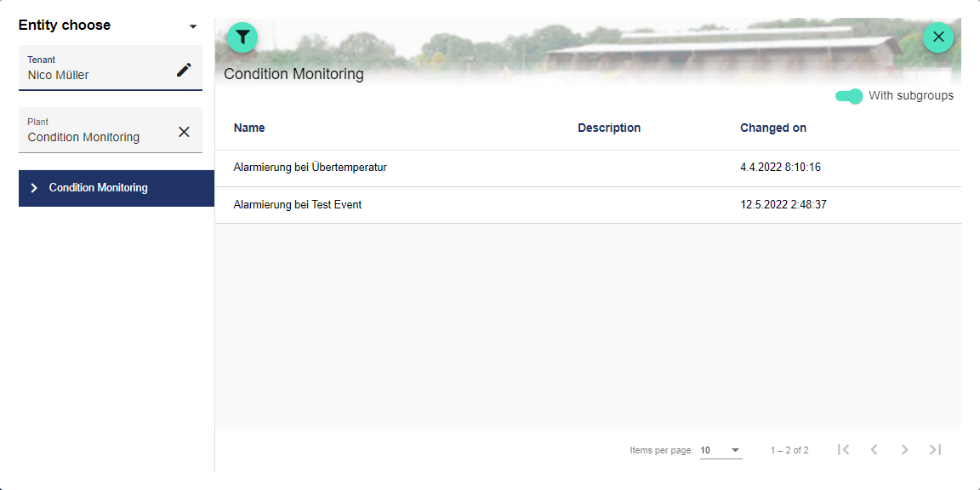Image resolution: width=980 pixels, height=490 pixels.
Task: Open the Alarmierung bei Übertemperatur row
Action: [x=311, y=168]
